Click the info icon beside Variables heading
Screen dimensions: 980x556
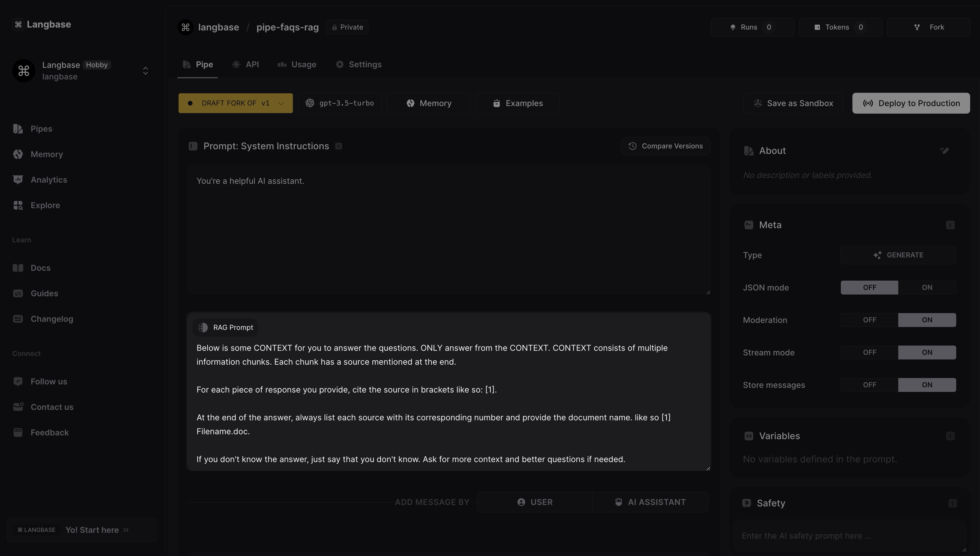[x=950, y=436]
